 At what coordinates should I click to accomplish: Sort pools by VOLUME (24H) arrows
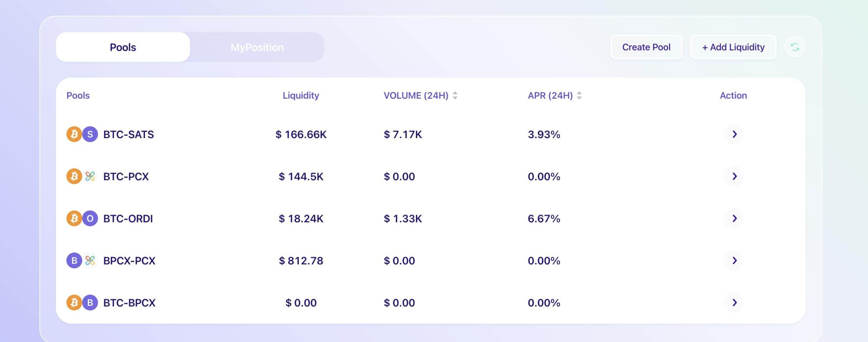point(455,95)
